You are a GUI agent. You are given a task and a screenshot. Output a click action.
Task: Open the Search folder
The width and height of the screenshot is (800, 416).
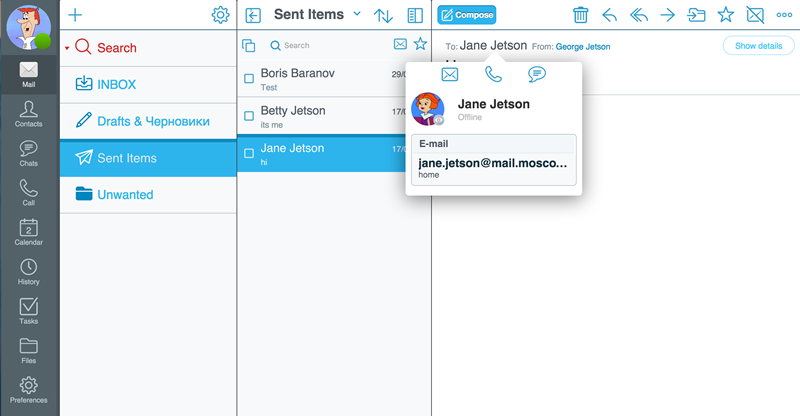(148, 48)
